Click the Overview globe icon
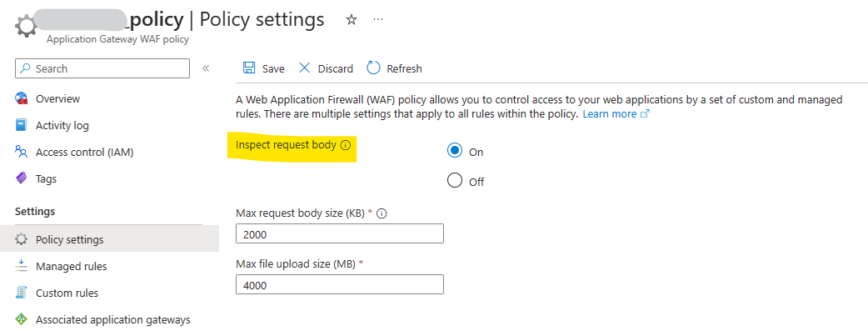Screen dimensions: 868x331 (x=22, y=98)
